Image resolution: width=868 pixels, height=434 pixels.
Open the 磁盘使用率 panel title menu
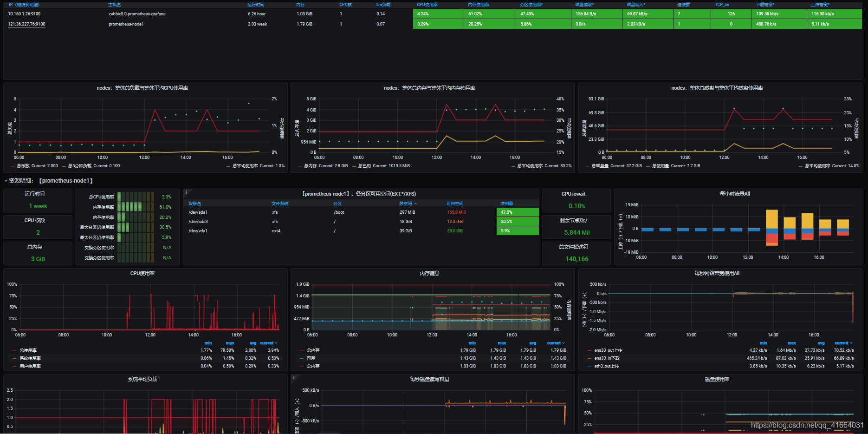717,379
